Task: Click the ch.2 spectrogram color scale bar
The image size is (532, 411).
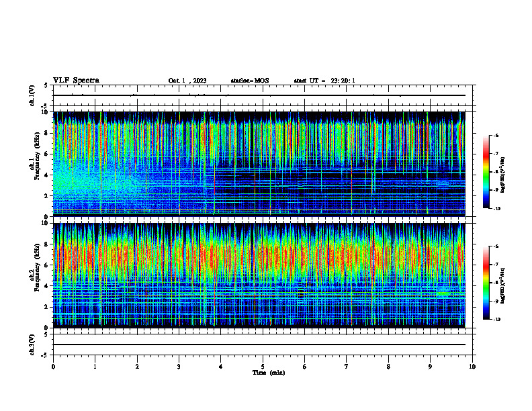Action: 486,283
